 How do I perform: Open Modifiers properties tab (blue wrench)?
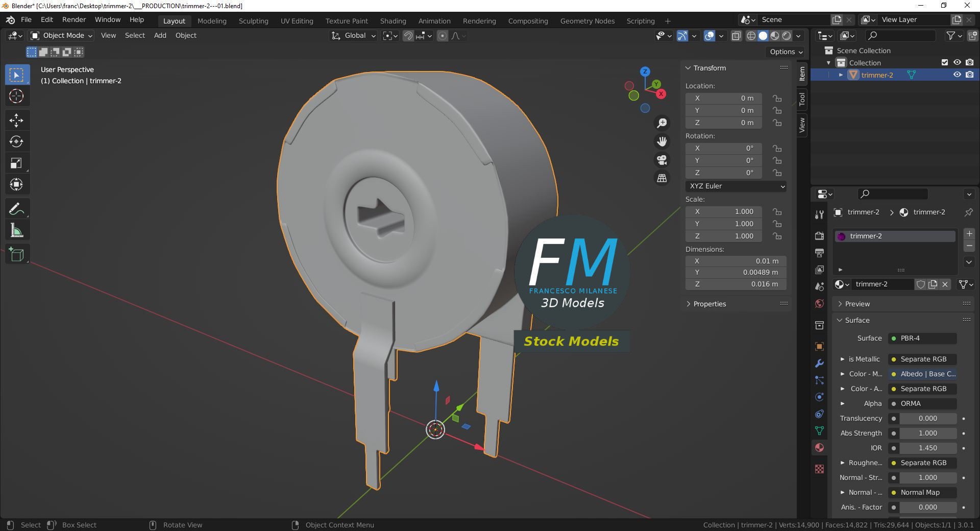(819, 363)
